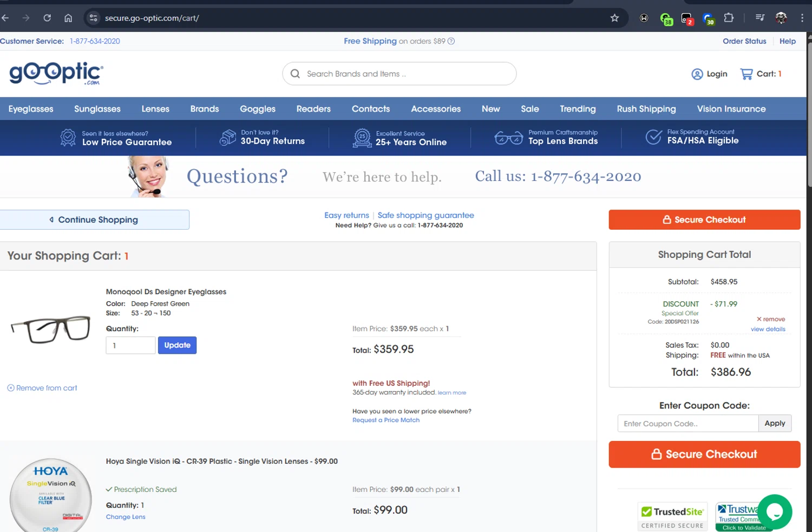This screenshot has height=532, width=812.
Task: Reload the page with the refresh icon
Action: (47, 18)
